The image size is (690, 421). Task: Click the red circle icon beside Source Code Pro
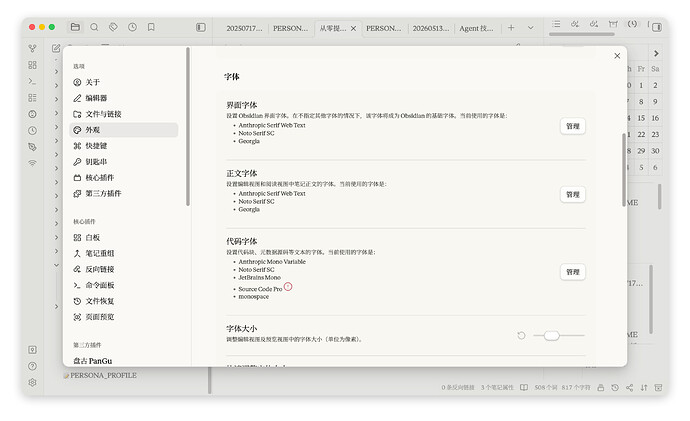tap(288, 287)
